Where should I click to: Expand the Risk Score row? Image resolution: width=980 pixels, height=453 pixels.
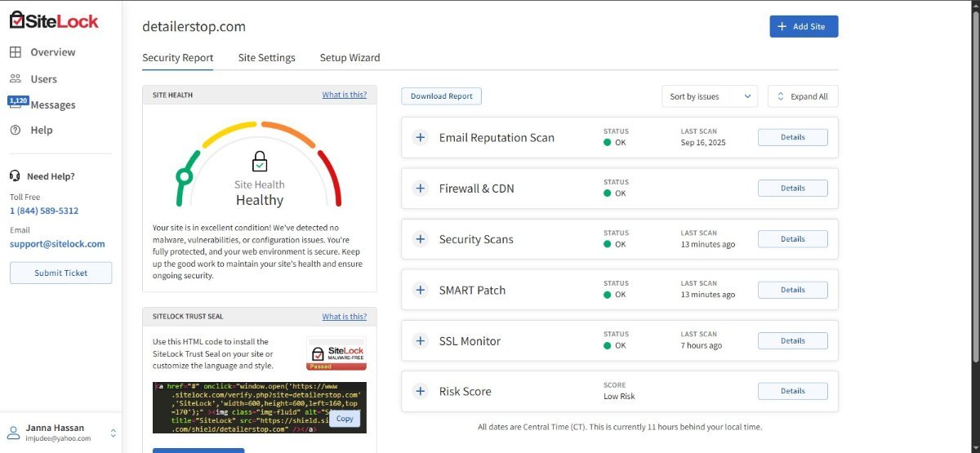tap(421, 391)
